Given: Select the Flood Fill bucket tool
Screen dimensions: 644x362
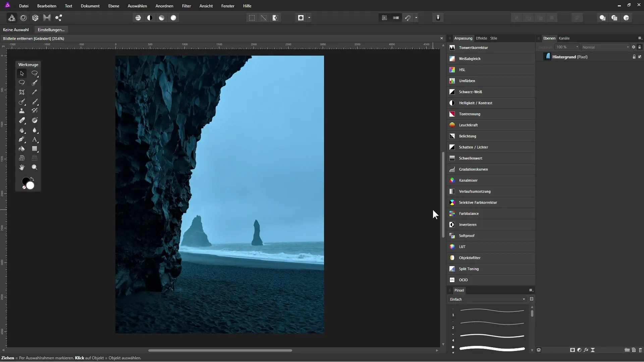Looking at the screenshot, I should (22, 149).
